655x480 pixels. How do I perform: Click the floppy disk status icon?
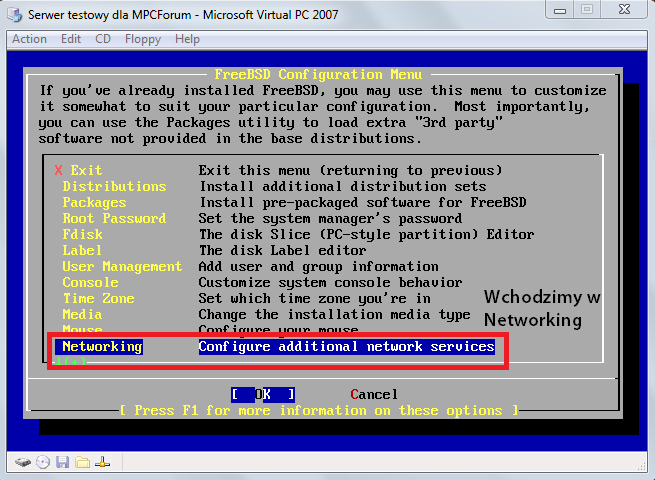click(x=63, y=462)
